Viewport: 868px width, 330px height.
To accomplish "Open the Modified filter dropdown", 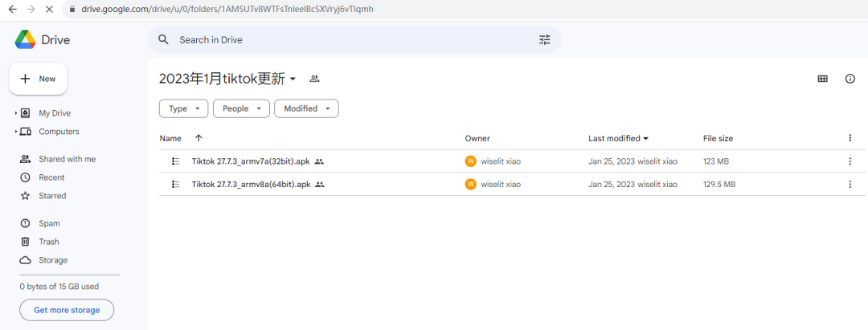I will (307, 109).
